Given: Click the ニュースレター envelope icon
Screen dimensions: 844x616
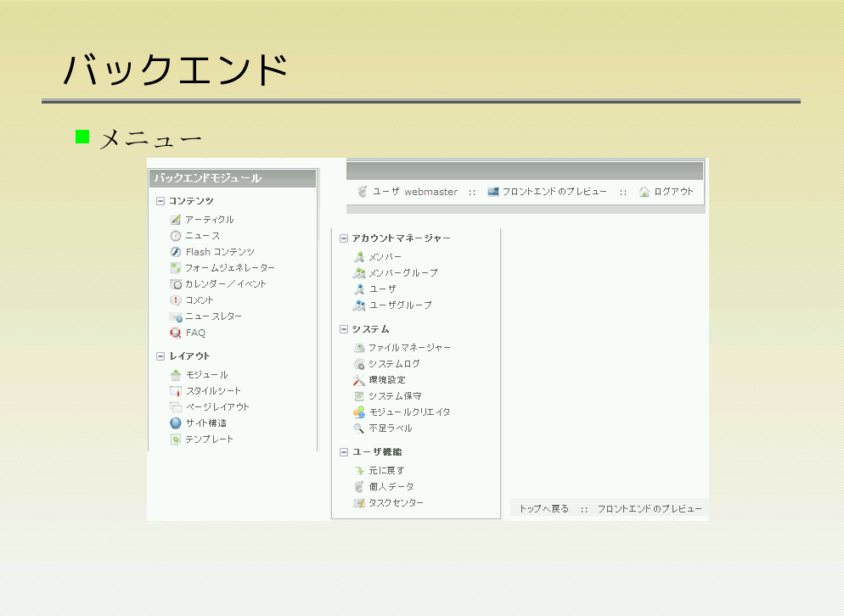Looking at the screenshot, I should click(176, 316).
